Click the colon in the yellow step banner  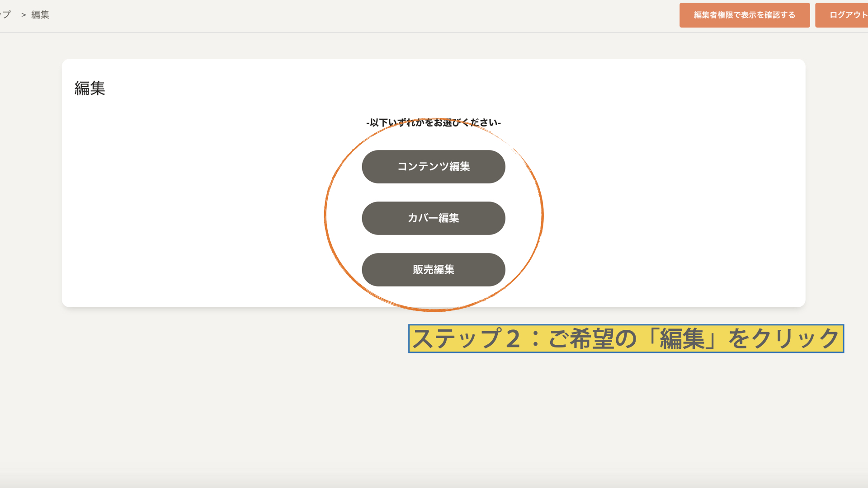(536, 339)
